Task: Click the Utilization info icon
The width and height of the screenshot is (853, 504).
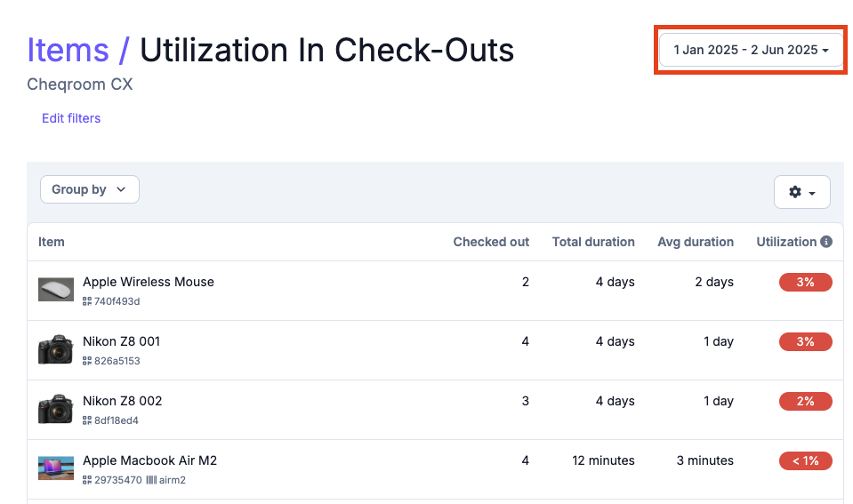Action: pos(825,242)
